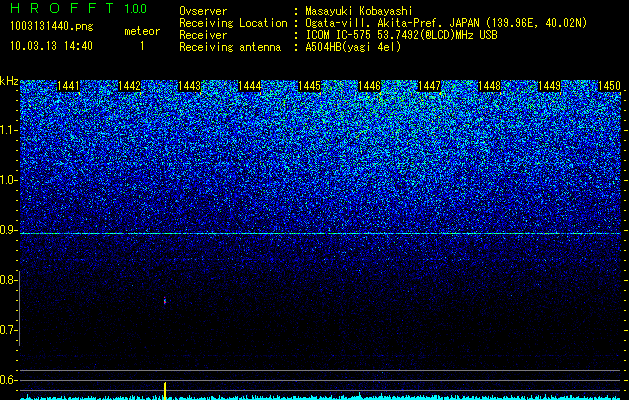
Task: Click the 1444 time marker
Action: click(x=250, y=86)
